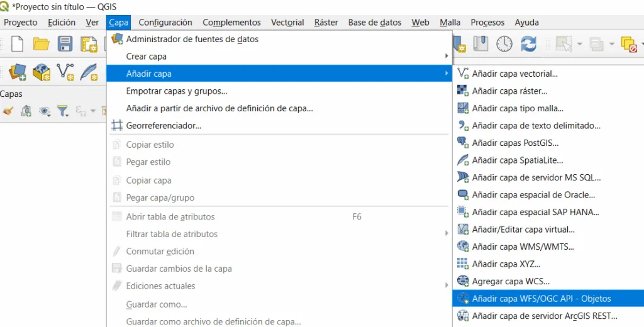Viewport: 644px width, 327px height.
Task: Expand the Crear capa submenu
Action: coord(279,56)
